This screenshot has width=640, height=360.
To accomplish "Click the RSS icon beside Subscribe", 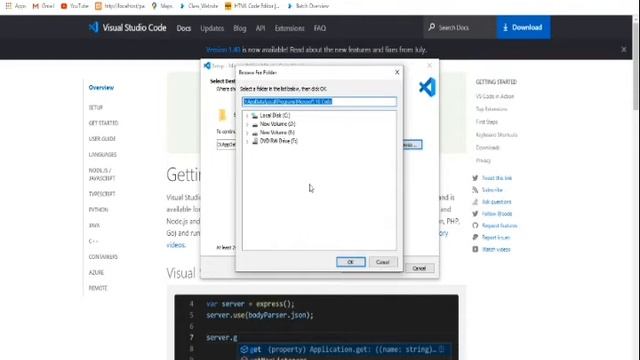I will point(475,190).
